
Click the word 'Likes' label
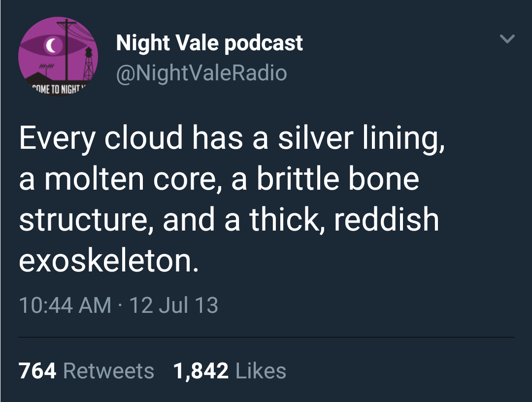coord(261,370)
